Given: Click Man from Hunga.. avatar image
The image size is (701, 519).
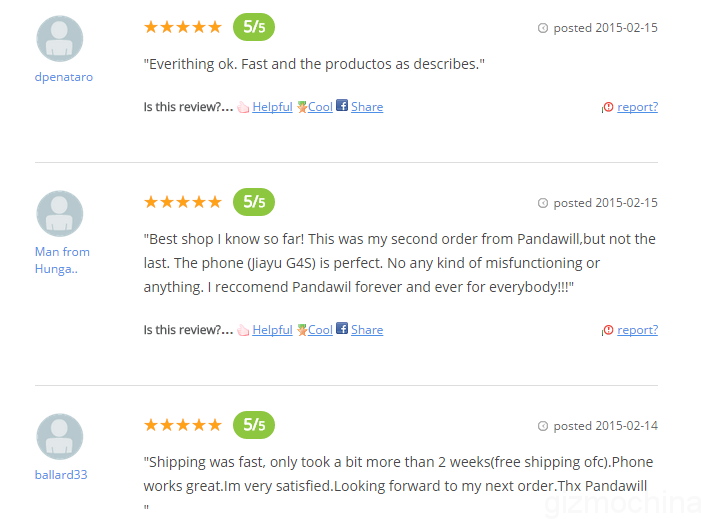Looking at the screenshot, I should coord(59,214).
